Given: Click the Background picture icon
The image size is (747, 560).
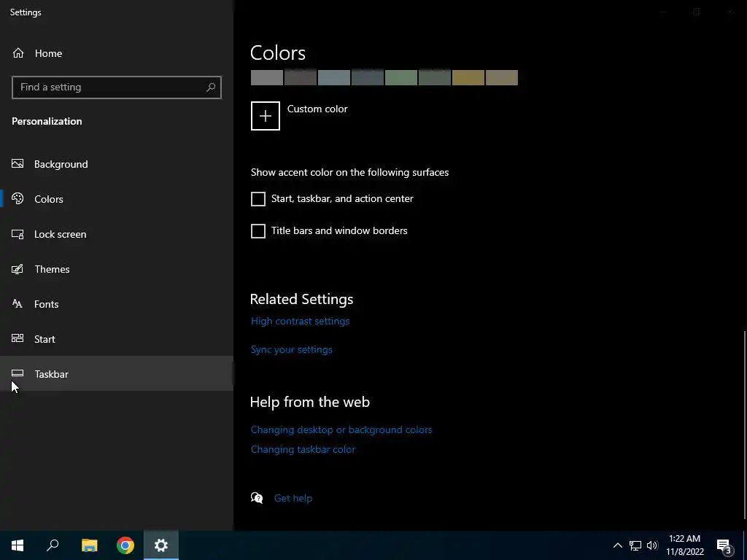Looking at the screenshot, I should pos(18,164).
